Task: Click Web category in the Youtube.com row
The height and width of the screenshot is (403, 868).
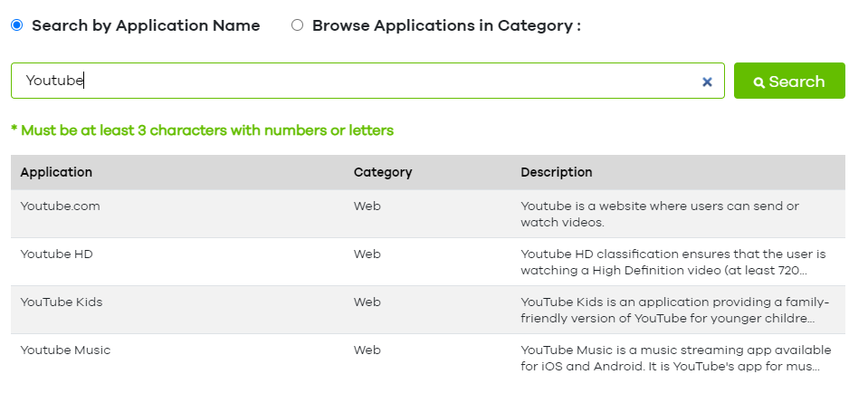Action: 367,206
